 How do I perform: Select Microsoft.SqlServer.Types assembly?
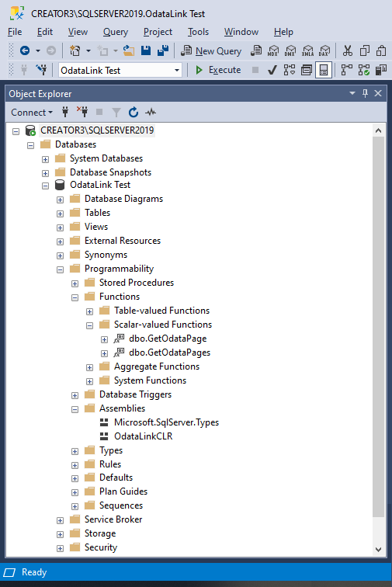[x=166, y=422]
